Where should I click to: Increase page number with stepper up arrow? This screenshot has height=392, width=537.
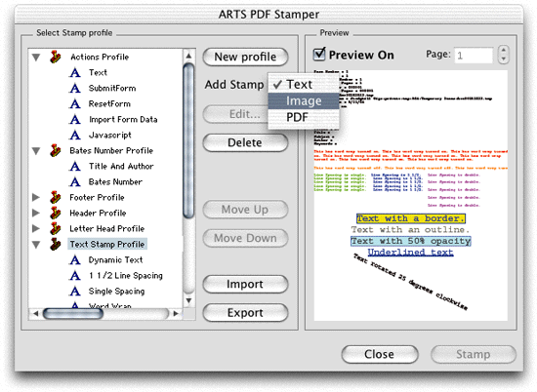(503, 51)
